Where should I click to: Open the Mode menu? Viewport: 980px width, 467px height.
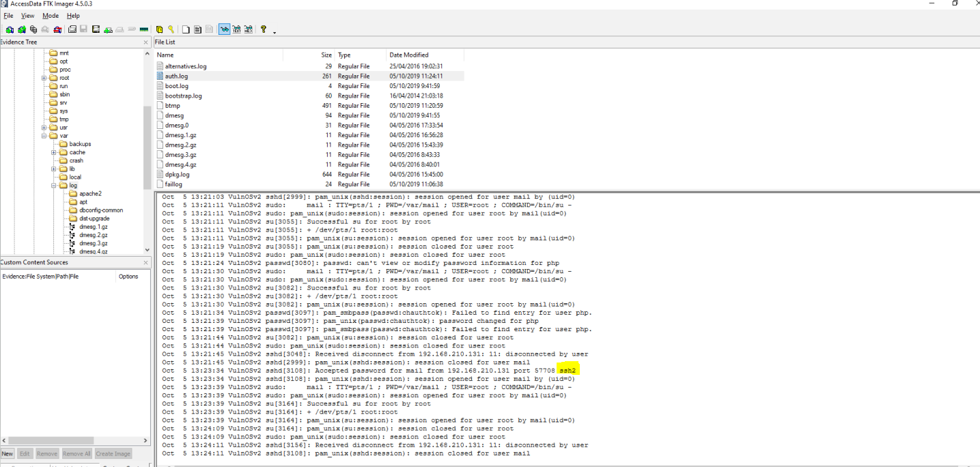[51, 16]
